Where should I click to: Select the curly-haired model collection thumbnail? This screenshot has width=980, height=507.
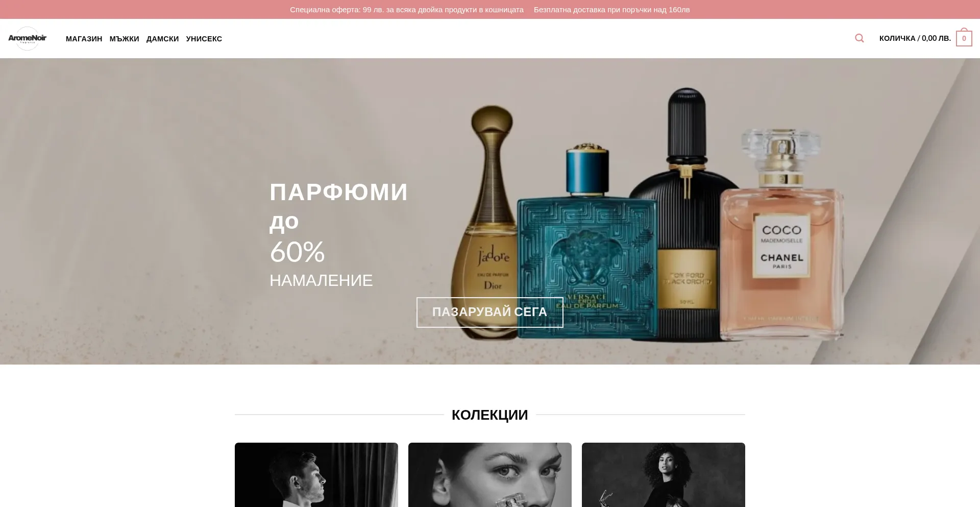[663, 475]
